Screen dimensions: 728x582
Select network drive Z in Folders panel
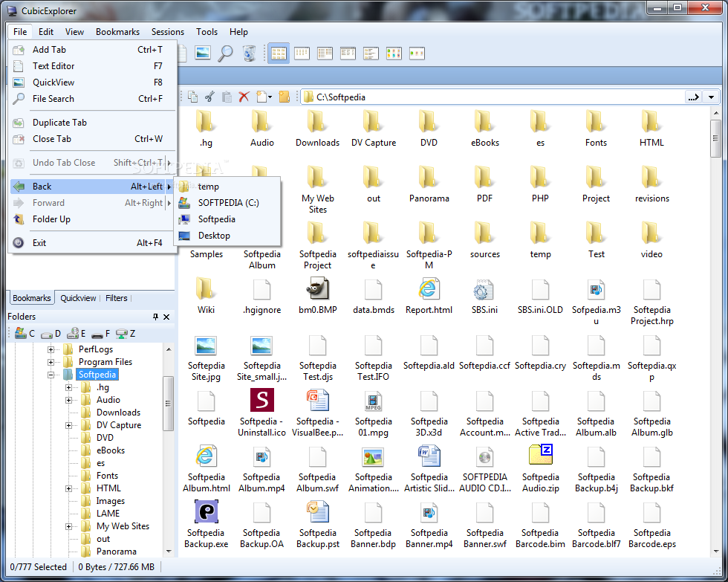[x=126, y=334]
